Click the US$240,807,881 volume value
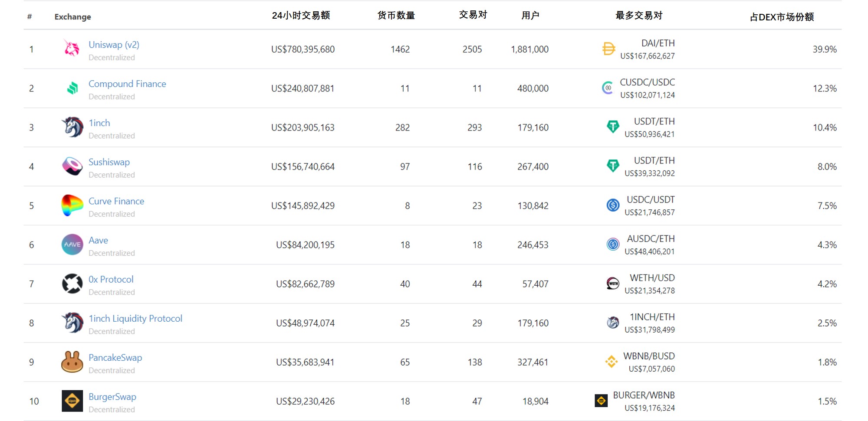This screenshot has height=421, width=868. 303,88
